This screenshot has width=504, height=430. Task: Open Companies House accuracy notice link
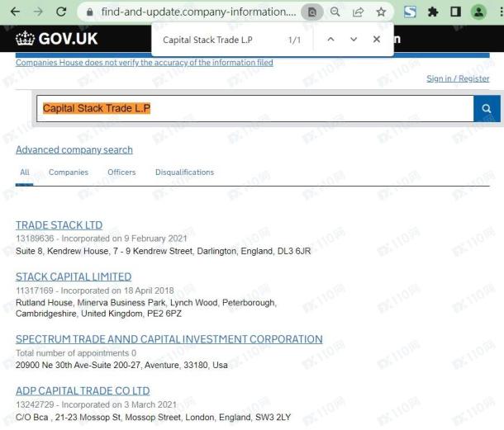145,62
